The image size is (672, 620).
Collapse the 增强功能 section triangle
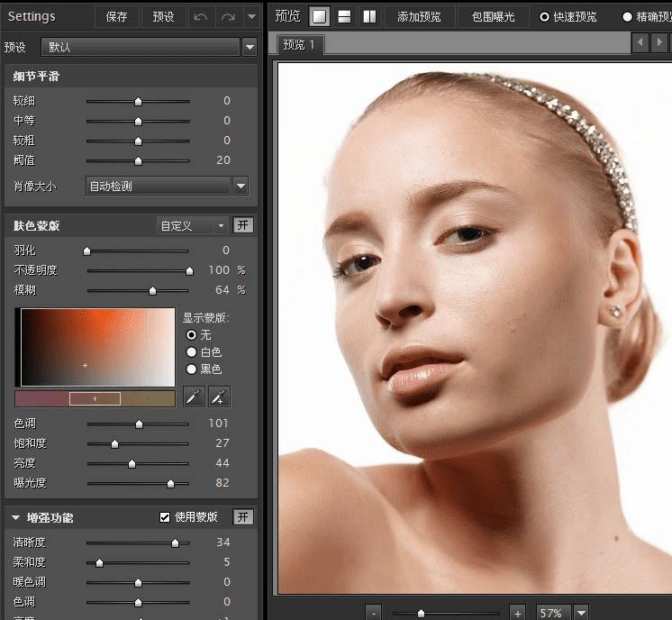(16, 517)
